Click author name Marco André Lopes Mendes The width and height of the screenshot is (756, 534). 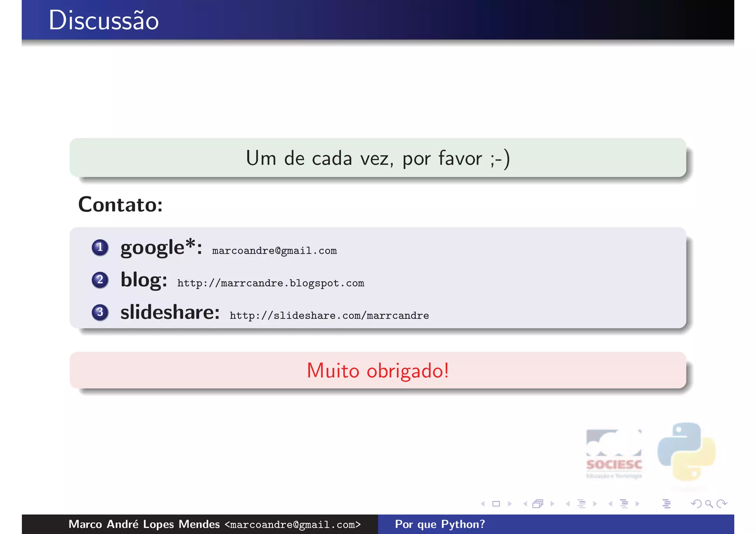[x=144, y=524]
